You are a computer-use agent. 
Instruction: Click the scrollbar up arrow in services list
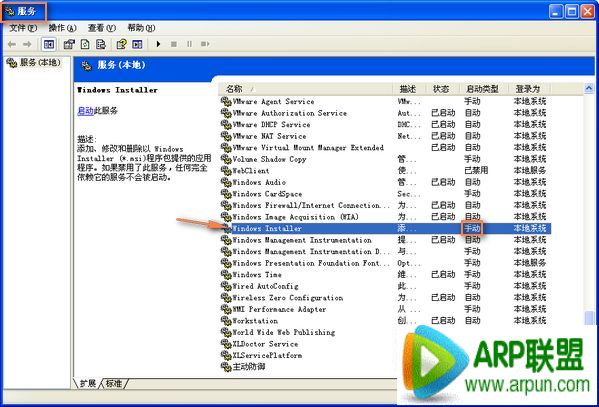pos(589,89)
